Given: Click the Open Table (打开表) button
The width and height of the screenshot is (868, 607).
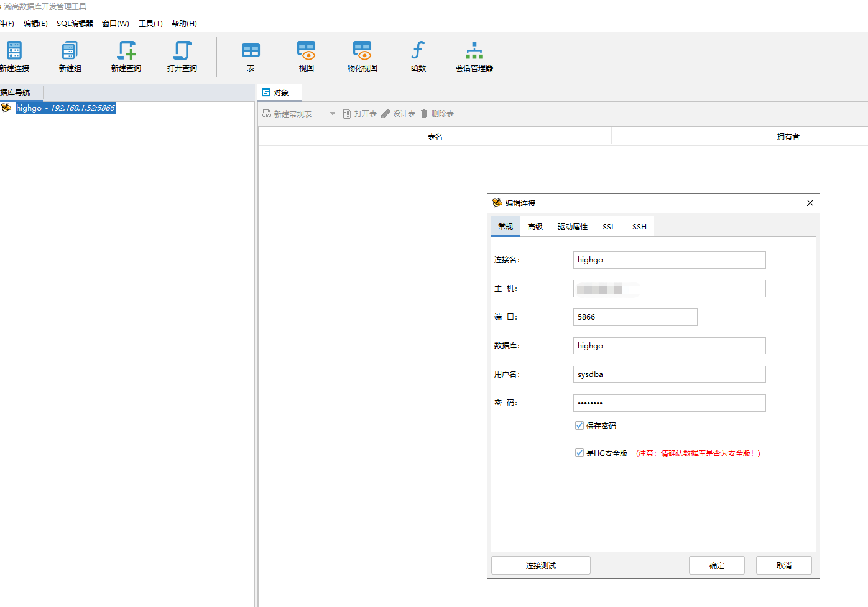Looking at the screenshot, I should (x=360, y=114).
